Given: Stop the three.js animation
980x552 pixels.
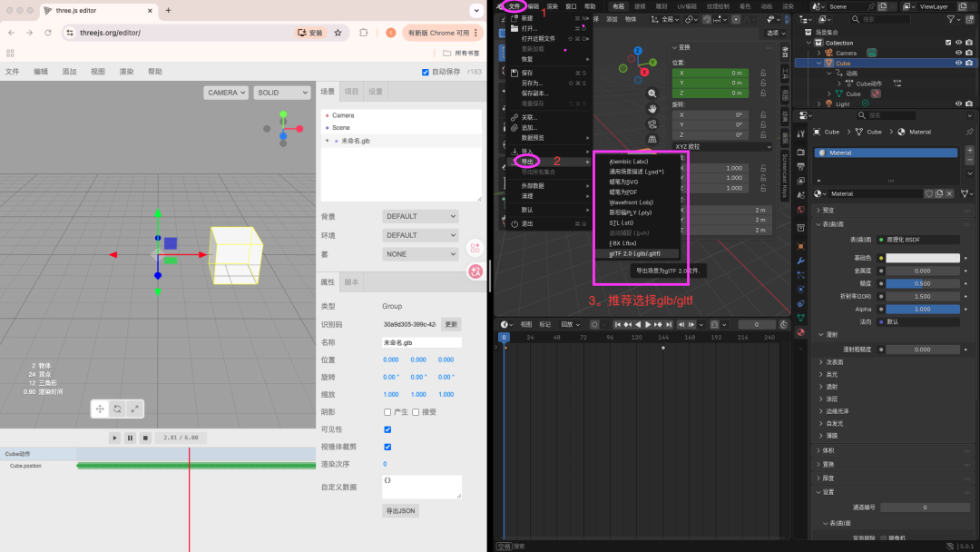Looking at the screenshot, I should pyautogui.click(x=145, y=438).
